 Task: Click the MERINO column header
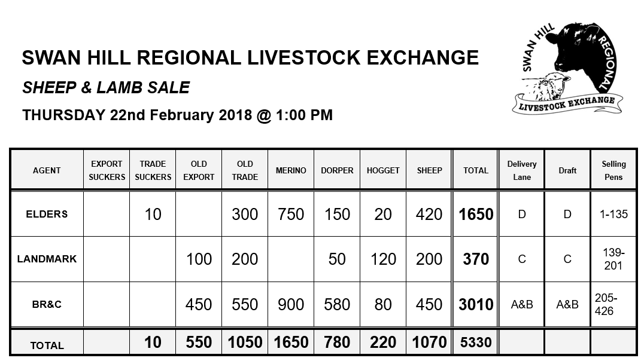click(x=291, y=170)
